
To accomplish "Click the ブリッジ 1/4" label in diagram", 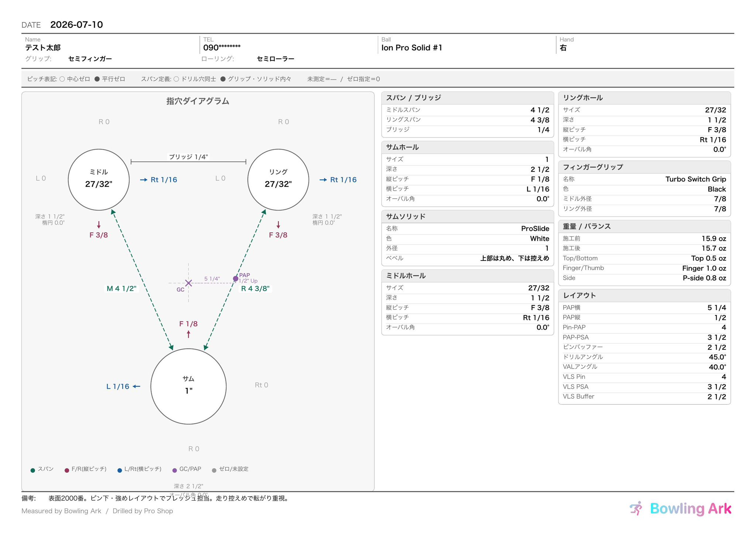I will coord(188,157).
